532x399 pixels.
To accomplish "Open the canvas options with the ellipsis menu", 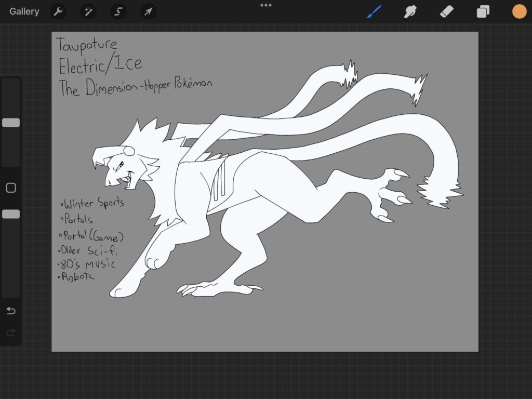I will pos(266,5).
